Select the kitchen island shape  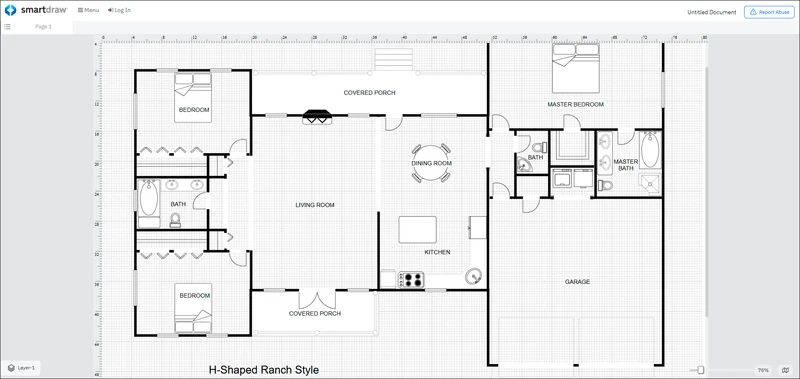418,230
